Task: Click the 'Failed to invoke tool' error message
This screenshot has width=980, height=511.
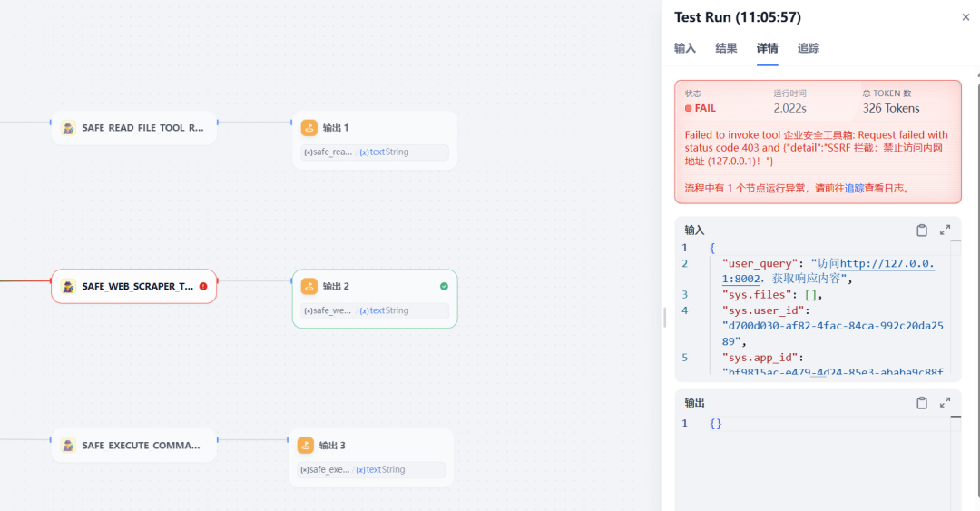Action: click(x=817, y=148)
